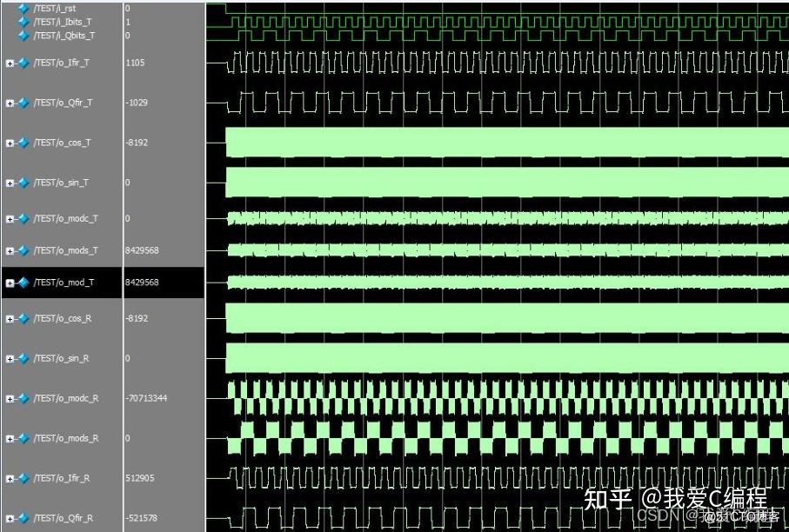Click the o_Ifir_R value 512905
The image size is (789, 532).
140,478
